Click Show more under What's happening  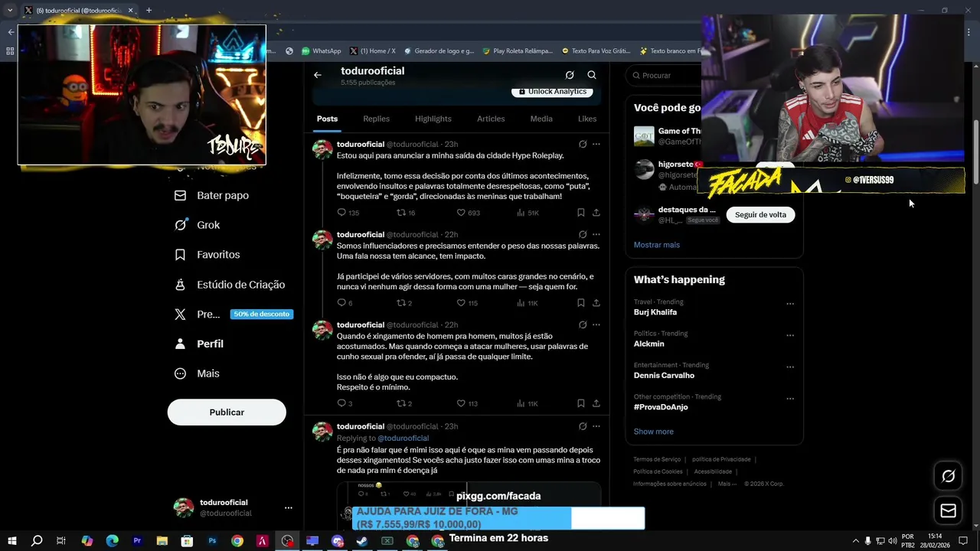pos(653,432)
